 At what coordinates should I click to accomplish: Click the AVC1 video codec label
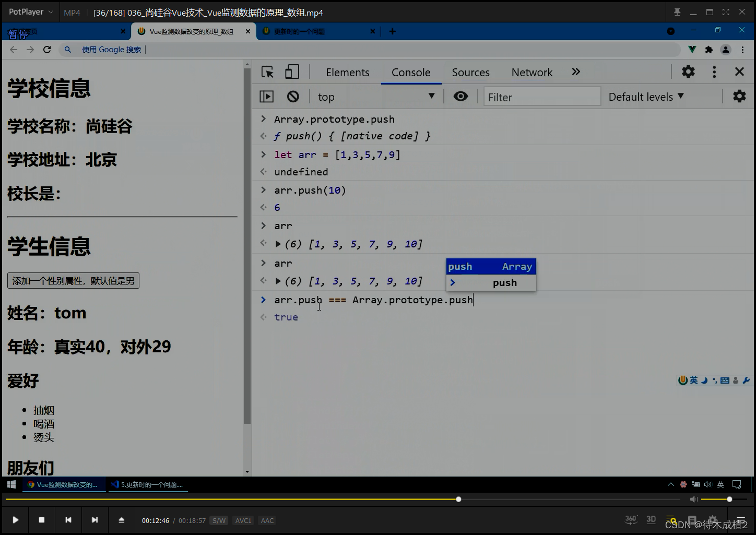click(x=243, y=520)
